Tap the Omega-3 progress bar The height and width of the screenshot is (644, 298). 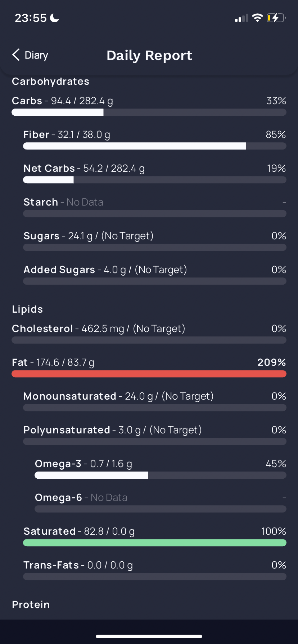(x=161, y=475)
